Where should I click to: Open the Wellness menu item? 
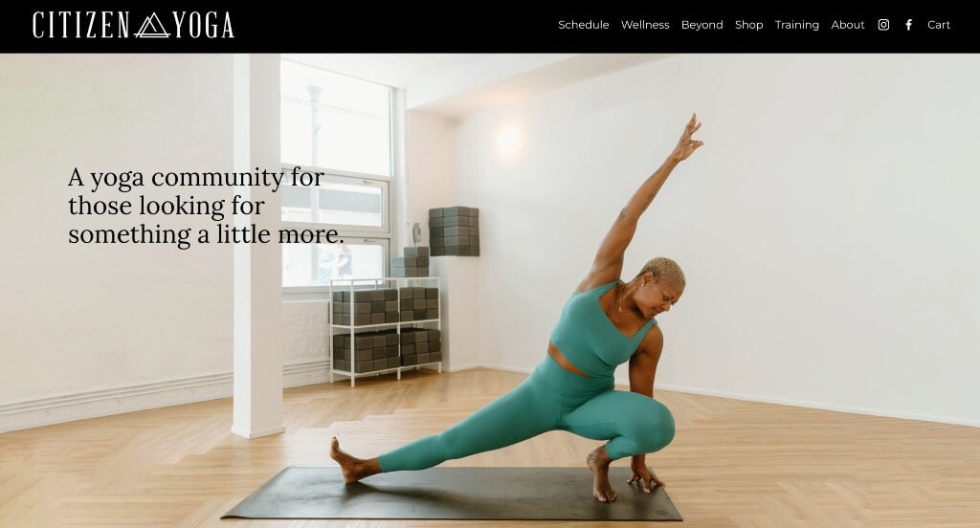click(x=645, y=25)
